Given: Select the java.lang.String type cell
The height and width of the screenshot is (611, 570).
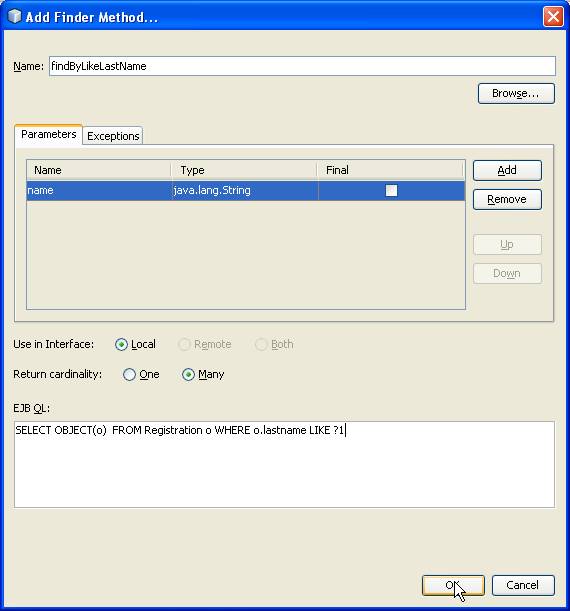Looking at the screenshot, I should pyautogui.click(x=245, y=191).
